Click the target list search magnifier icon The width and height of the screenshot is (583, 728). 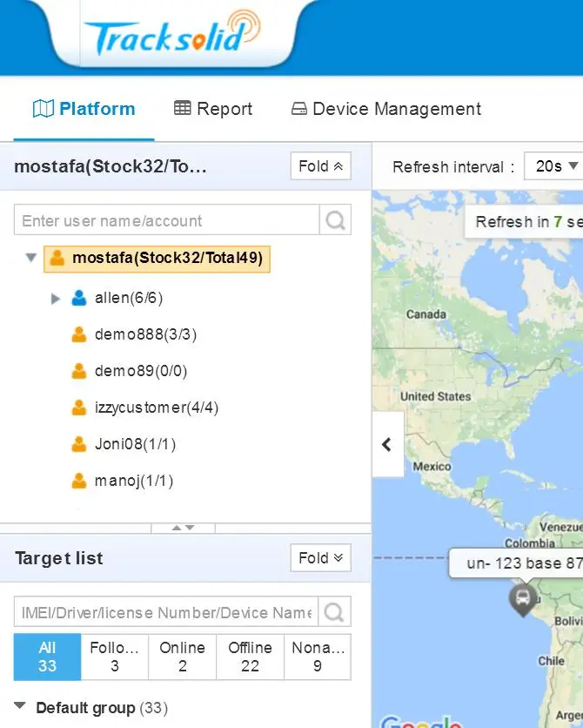pyautogui.click(x=334, y=612)
